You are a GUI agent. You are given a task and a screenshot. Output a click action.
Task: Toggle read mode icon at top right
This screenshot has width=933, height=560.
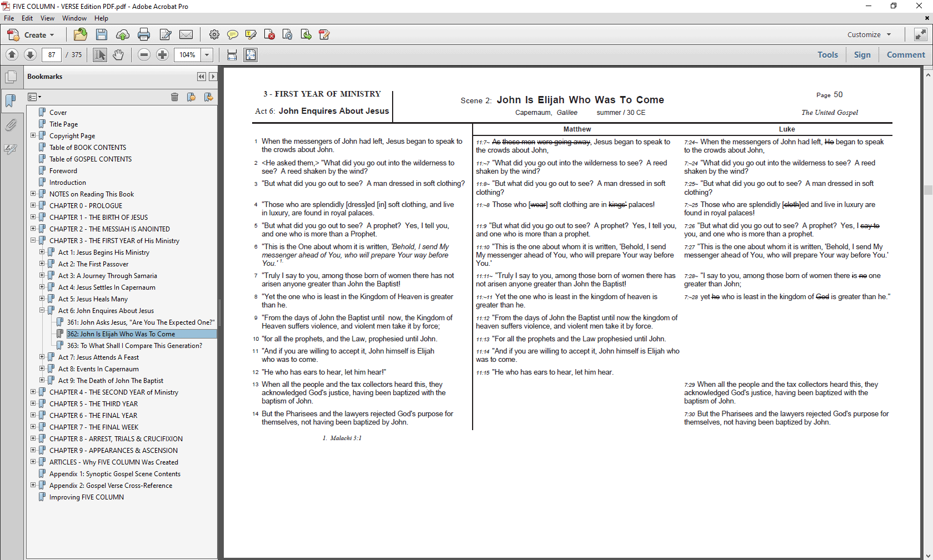click(x=921, y=34)
